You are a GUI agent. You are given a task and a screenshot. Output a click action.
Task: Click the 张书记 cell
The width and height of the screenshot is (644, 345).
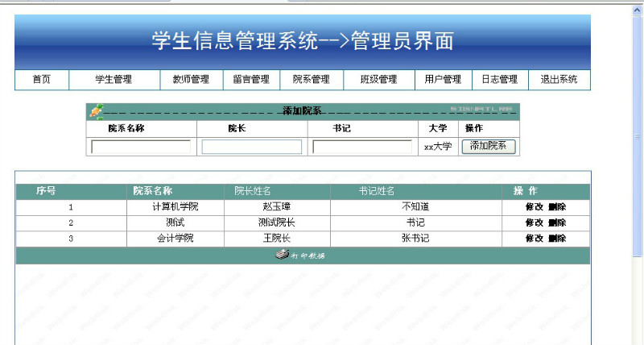[x=415, y=239]
